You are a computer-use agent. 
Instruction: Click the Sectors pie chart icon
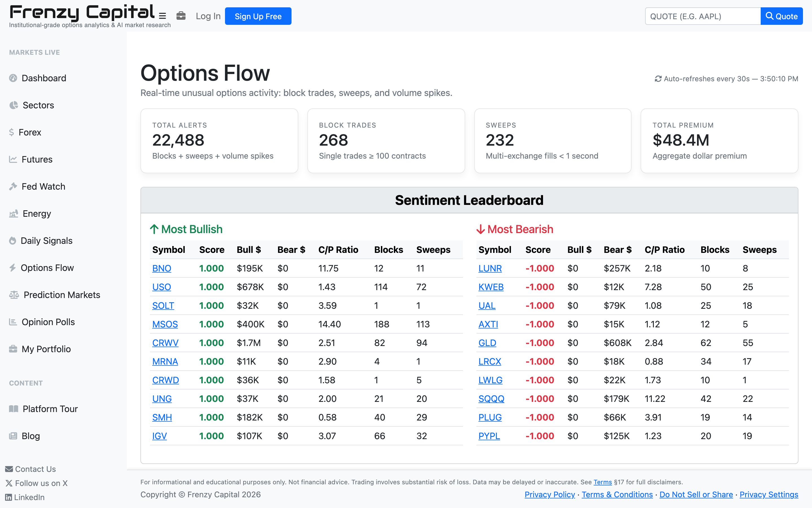[14, 105]
